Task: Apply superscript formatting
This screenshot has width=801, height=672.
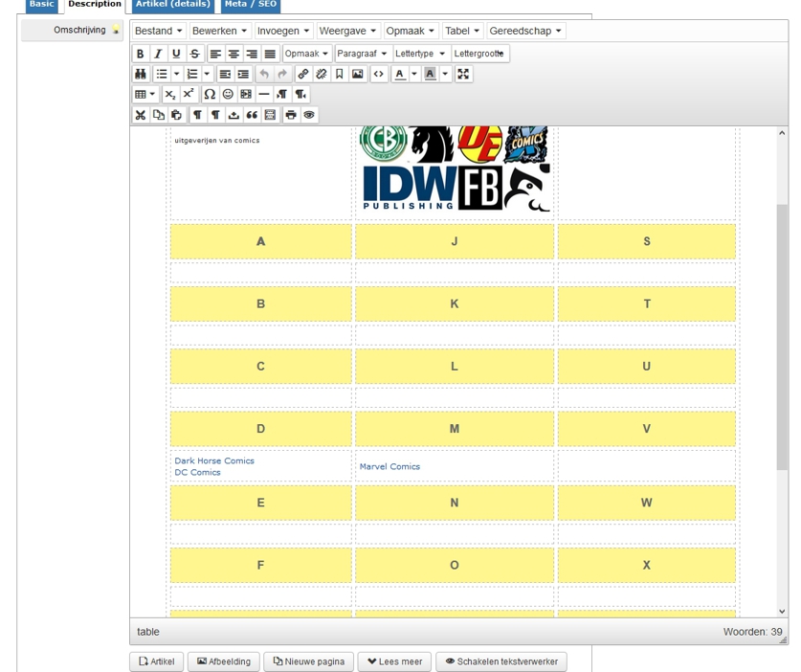Action: (x=189, y=94)
